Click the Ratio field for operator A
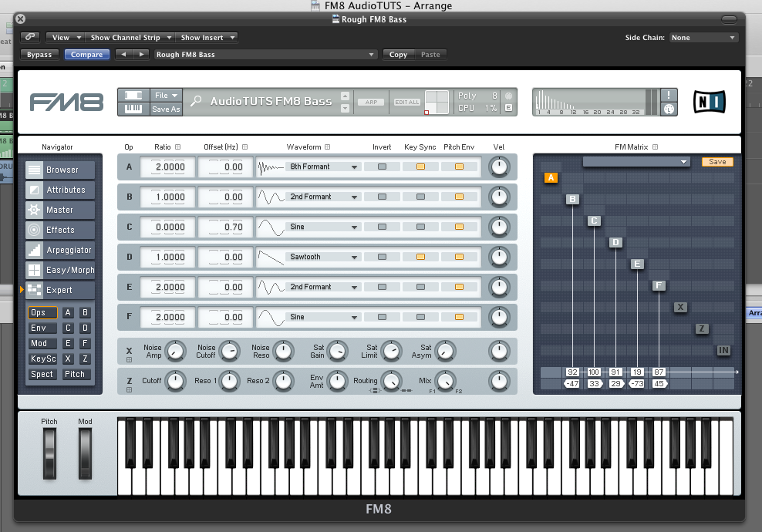This screenshot has height=532, width=762. tap(167, 167)
